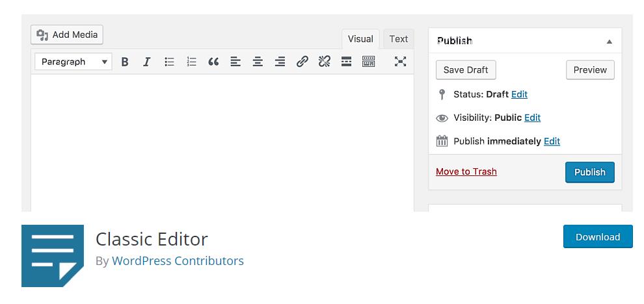Toggle bold formatting

tap(125, 62)
